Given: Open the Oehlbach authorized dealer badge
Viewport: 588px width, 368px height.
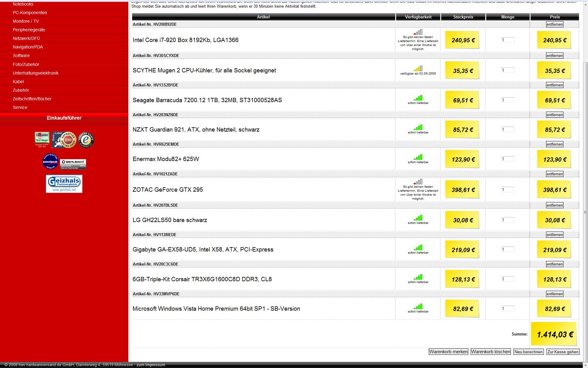Looking at the screenshot, I should click(73, 164).
